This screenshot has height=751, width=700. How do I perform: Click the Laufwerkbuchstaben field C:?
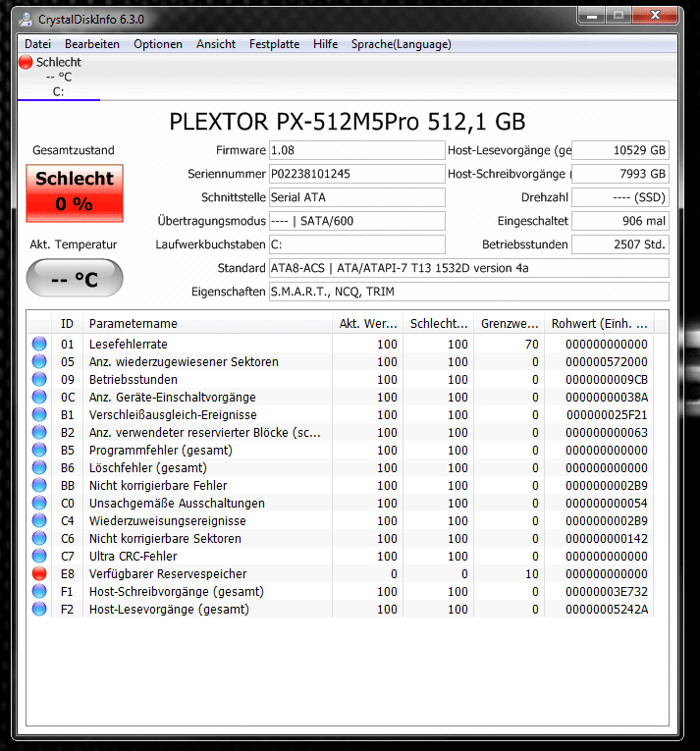(357, 244)
